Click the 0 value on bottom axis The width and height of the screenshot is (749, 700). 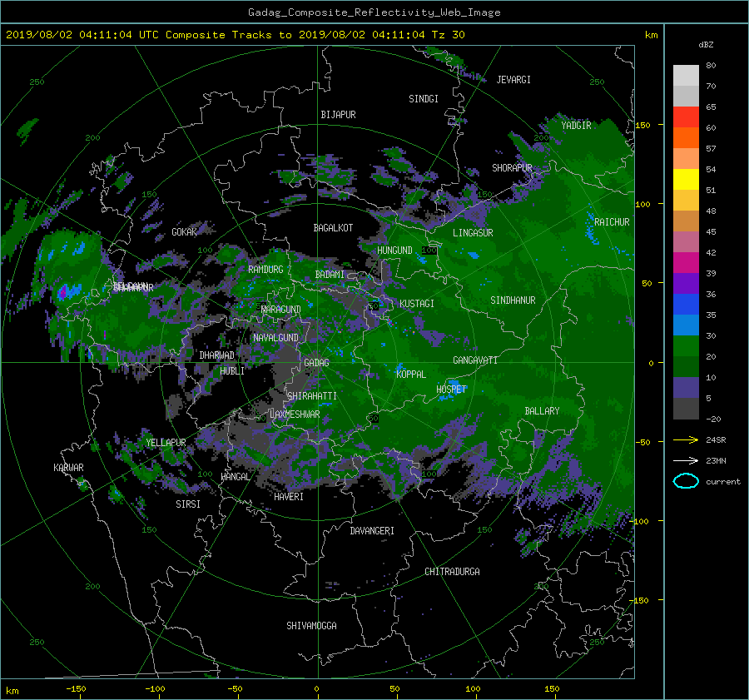point(316,689)
